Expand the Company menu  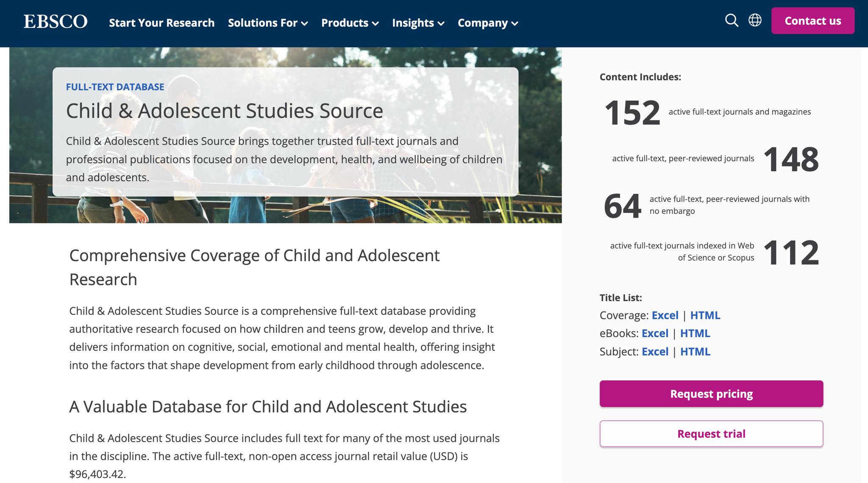[488, 23]
